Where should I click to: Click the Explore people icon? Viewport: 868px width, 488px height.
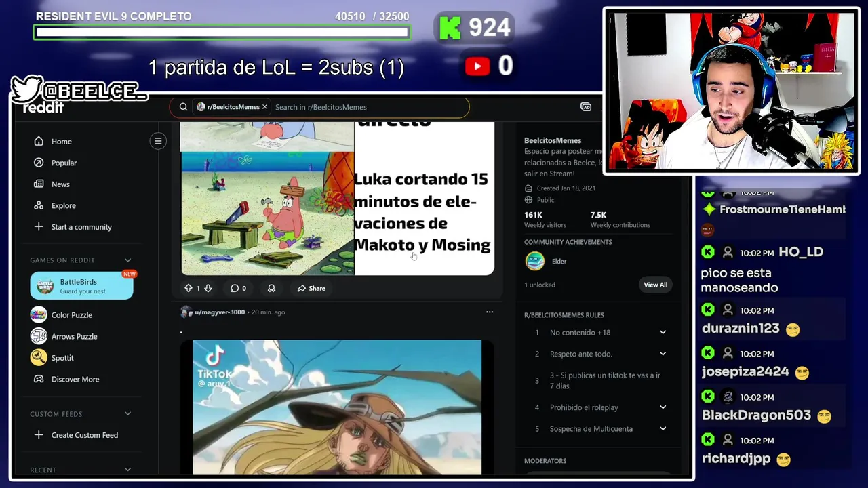[39, 205]
